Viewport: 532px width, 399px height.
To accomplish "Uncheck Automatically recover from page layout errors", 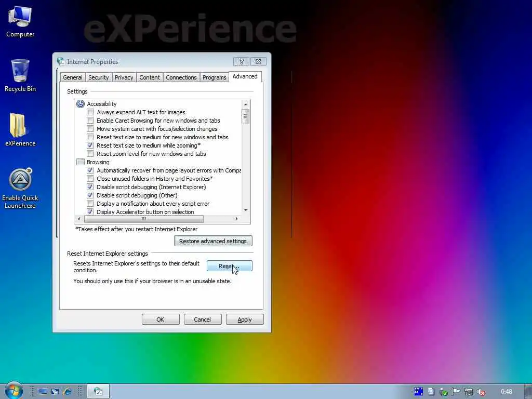I will click(90, 170).
